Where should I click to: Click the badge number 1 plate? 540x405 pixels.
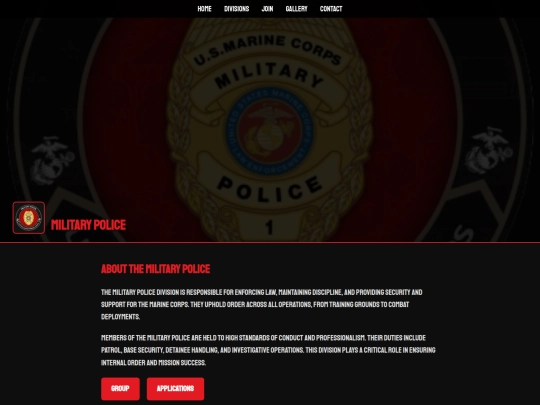[269, 227]
